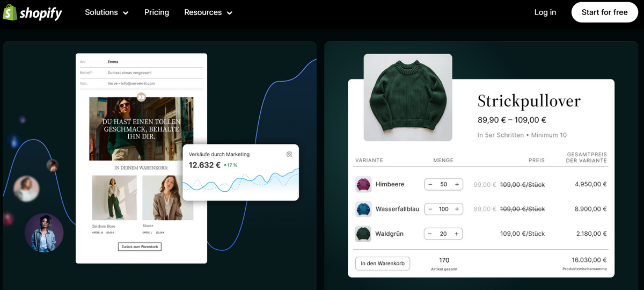The height and width of the screenshot is (290, 644).
Task: Click the Wasserfallblau quantity value 100
Action: point(443,209)
